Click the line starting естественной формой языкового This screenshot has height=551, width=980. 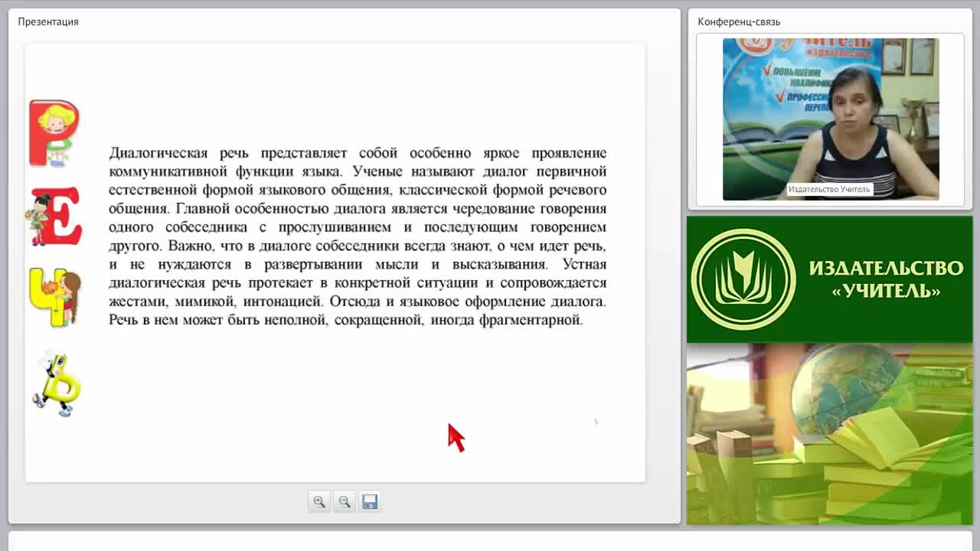[x=358, y=190]
